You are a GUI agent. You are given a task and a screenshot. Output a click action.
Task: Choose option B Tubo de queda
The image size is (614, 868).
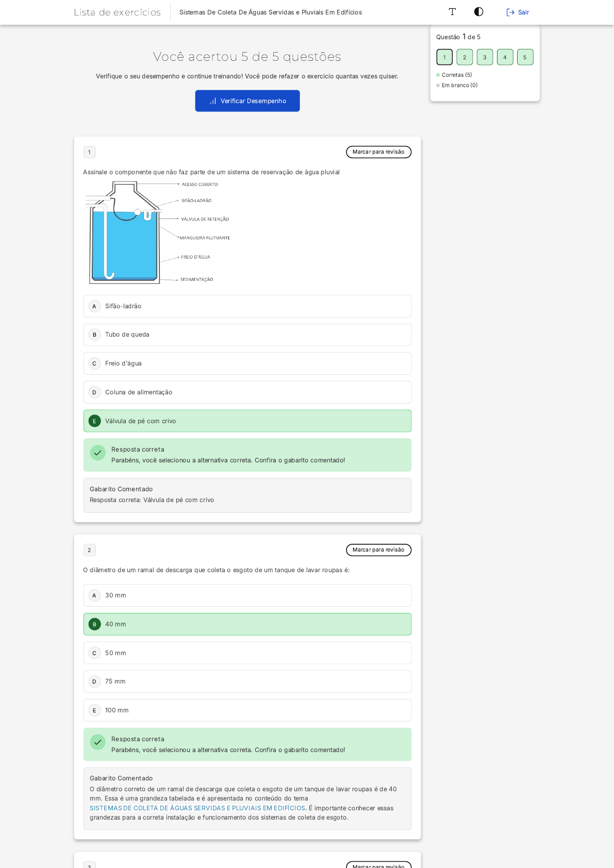[247, 335]
